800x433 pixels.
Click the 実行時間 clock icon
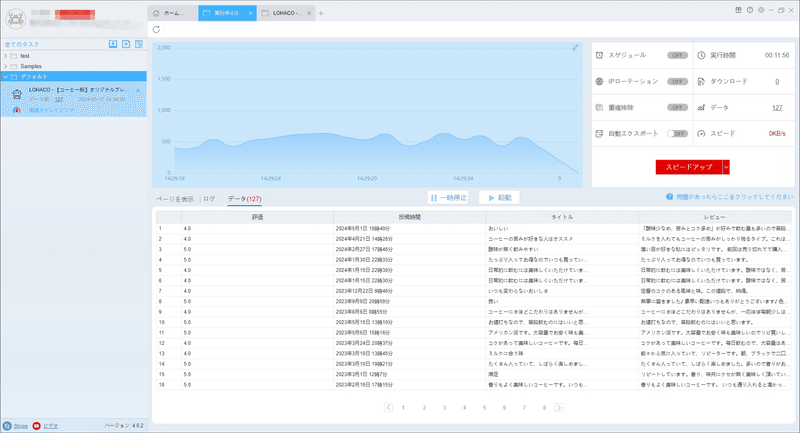(702, 55)
